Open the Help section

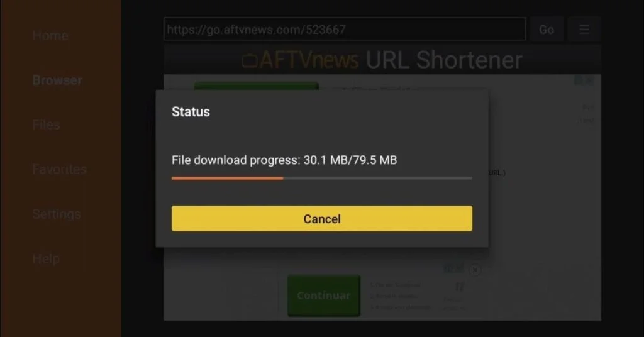(46, 258)
